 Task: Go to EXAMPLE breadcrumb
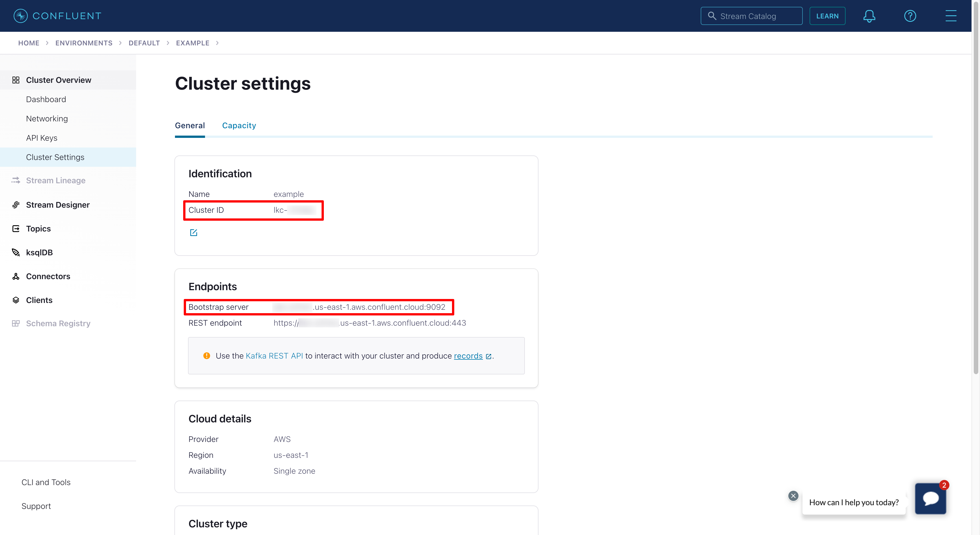click(193, 43)
